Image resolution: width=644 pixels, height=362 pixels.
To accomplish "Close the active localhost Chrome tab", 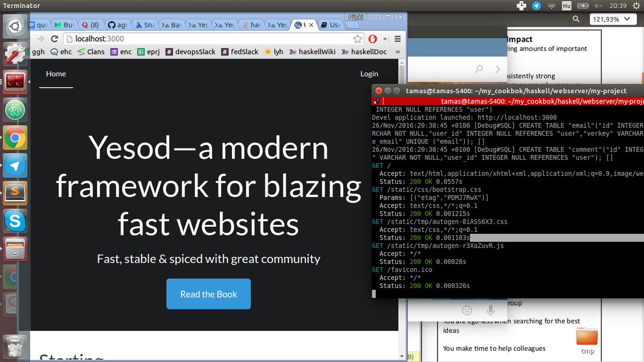I will 312,25.
